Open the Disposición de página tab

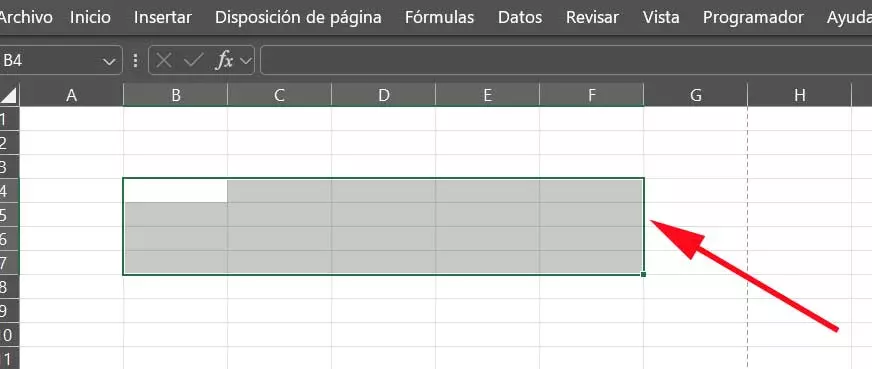298,17
